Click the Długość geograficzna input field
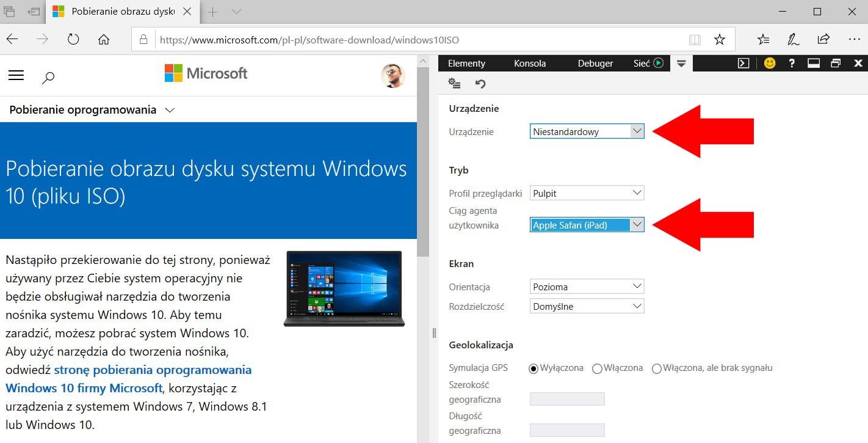The height and width of the screenshot is (443, 868). click(x=567, y=430)
